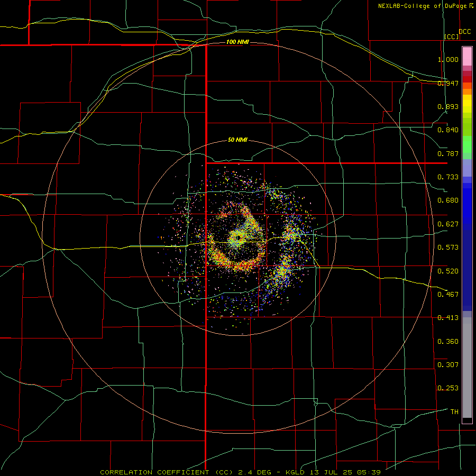Click the TH threshold label
The width and height of the screenshot is (476, 476).
(454, 412)
